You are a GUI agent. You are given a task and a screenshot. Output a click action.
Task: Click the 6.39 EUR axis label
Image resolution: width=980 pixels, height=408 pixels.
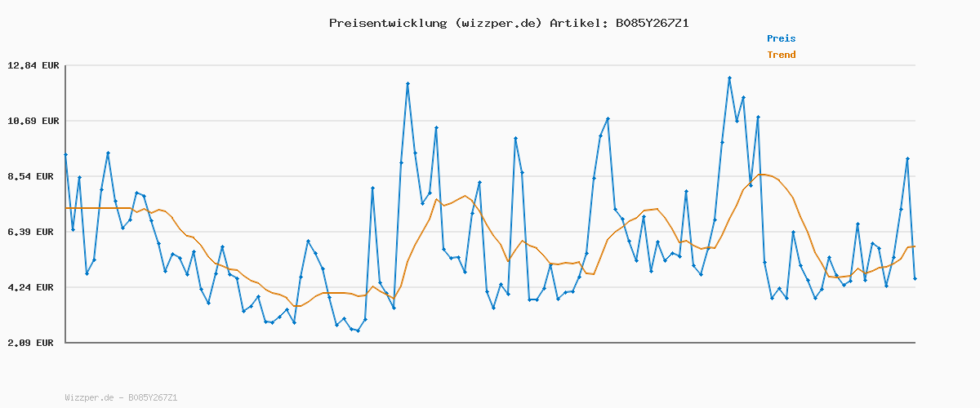[33, 232]
